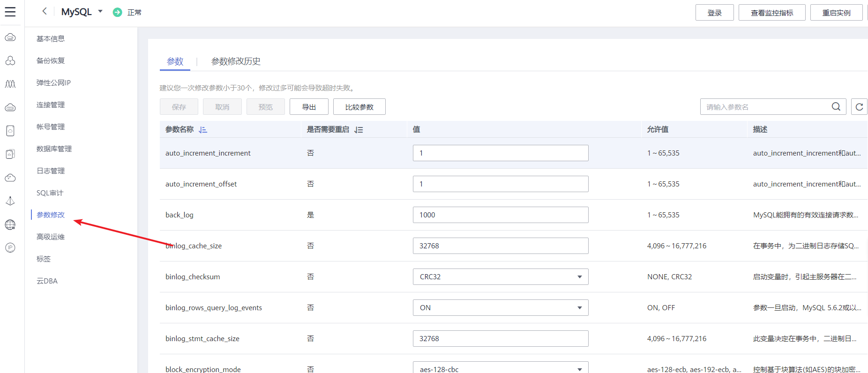Click the green arrow status icon
The image size is (868, 373).
[118, 12]
